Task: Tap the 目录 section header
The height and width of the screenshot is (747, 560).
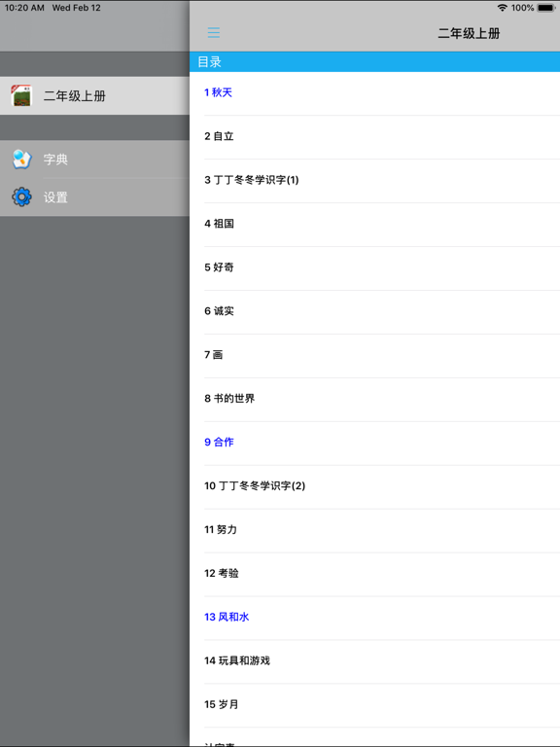Action: point(374,62)
